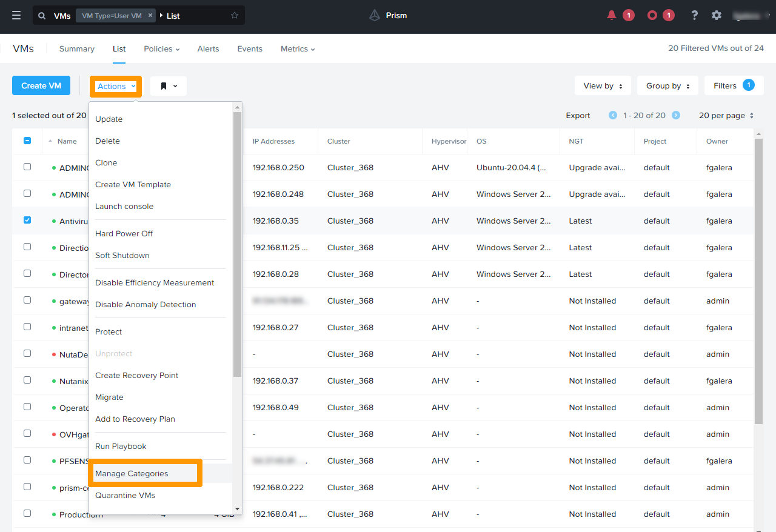Open the alerts bell notification icon

coord(612,15)
